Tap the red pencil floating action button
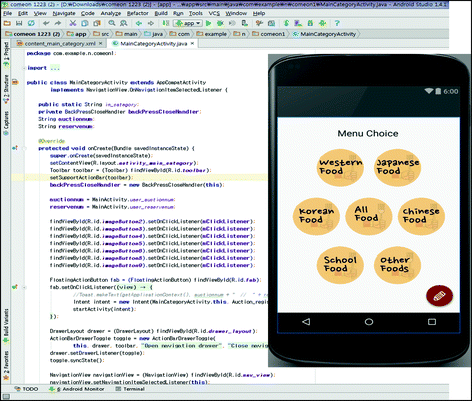Screen dimensions: 472x401 tap(439, 296)
